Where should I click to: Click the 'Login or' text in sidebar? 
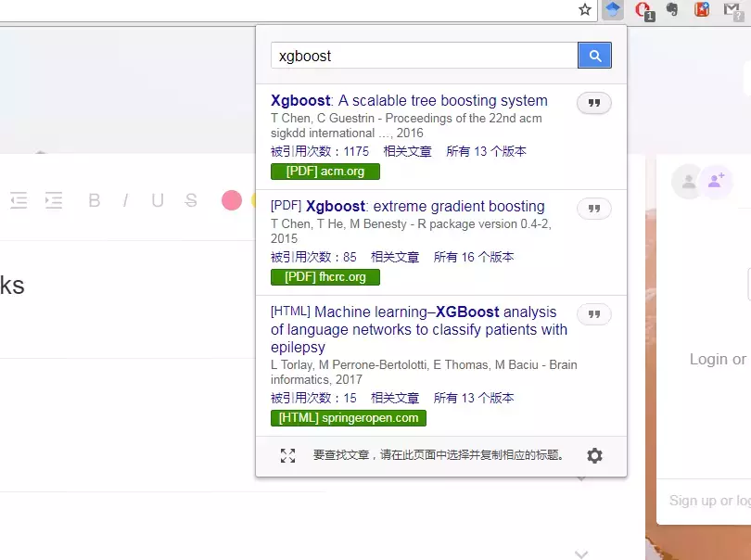point(718,360)
